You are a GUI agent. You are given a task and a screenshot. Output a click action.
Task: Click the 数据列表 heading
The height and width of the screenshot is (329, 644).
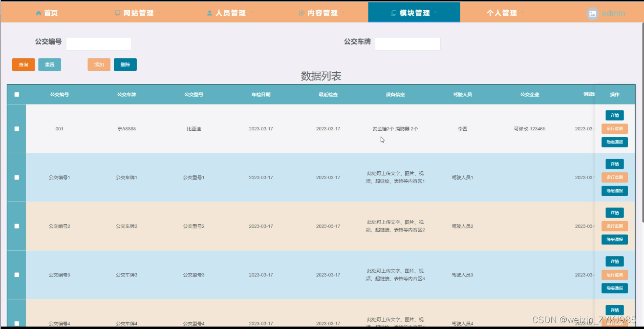click(321, 76)
